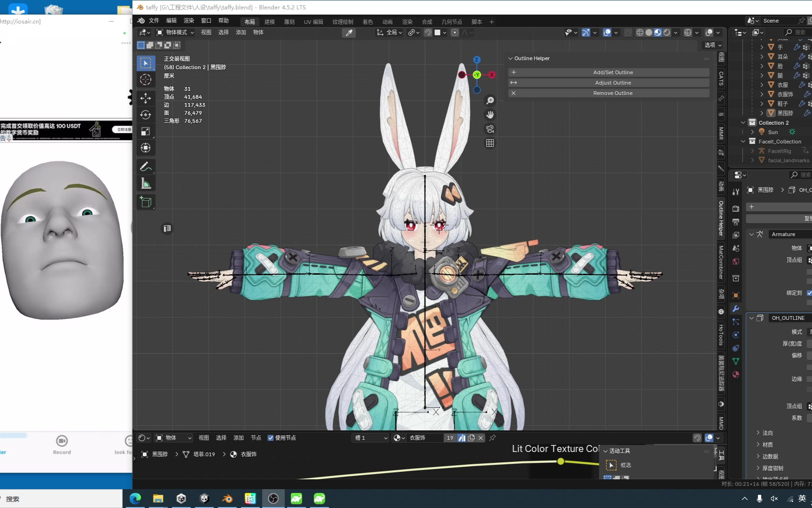Viewport: 812px width, 508px height.
Task: Open the Output properties tab icon
Action: pyautogui.click(x=736, y=222)
